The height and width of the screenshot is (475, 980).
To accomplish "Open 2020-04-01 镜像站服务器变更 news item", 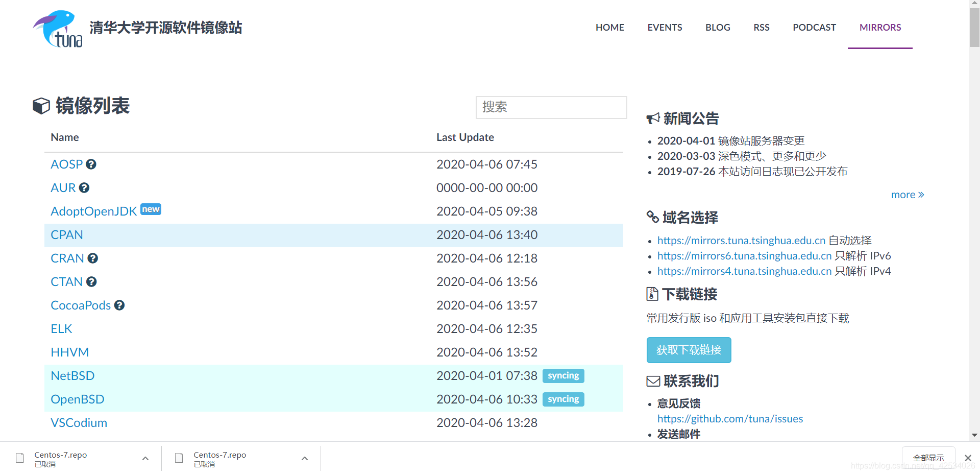I will [x=731, y=141].
